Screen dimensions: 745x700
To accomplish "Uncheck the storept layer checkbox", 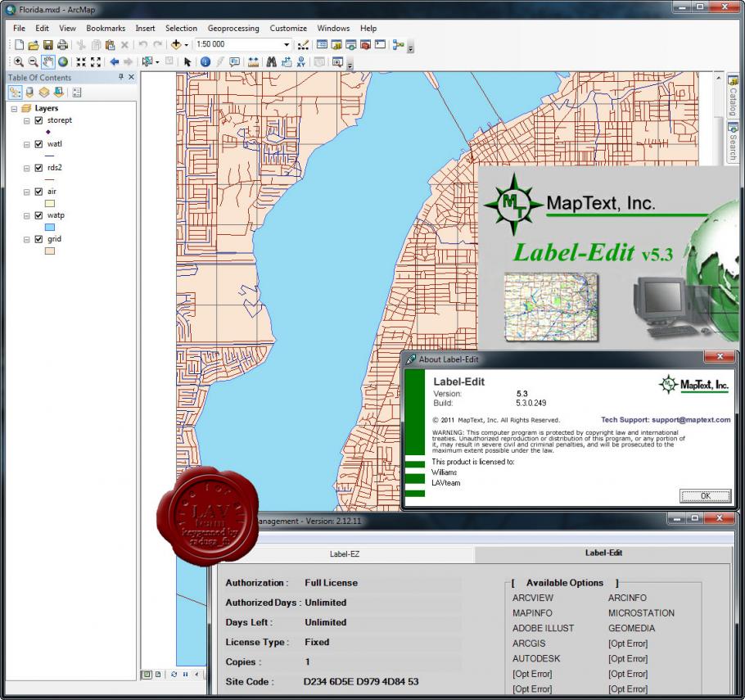I will [38, 120].
